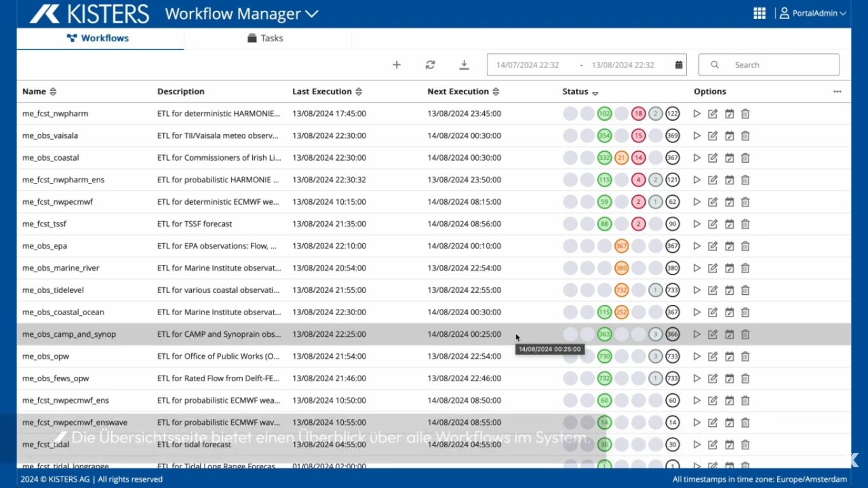This screenshot has width=868, height=488.
Task: Sort workflows by Last Execution
Action: pyautogui.click(x=358, y=92)
